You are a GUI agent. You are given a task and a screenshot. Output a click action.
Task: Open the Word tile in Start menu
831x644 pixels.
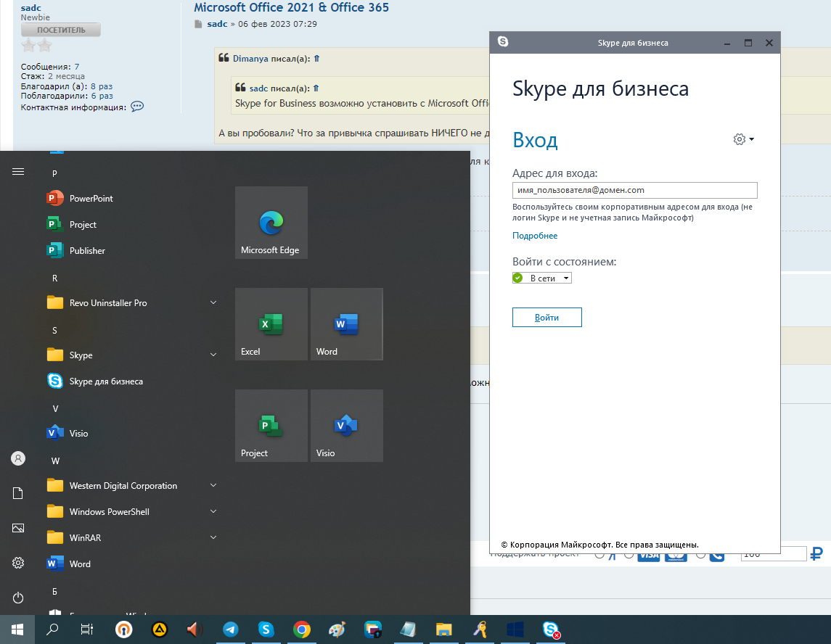pyautogui.click(x=347, y=324)
